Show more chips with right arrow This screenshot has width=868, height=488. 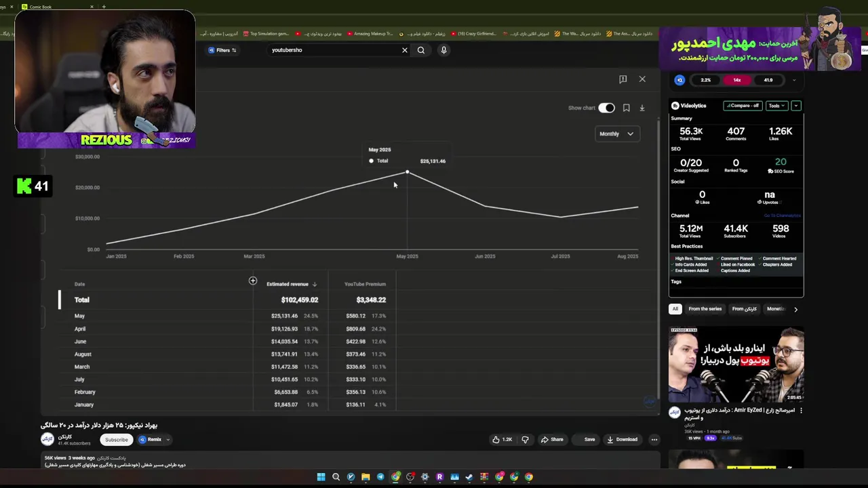click(795, 309)
